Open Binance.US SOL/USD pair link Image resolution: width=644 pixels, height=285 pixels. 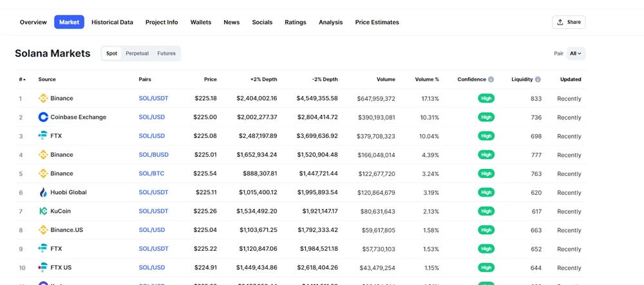click(x=152, y=230)
